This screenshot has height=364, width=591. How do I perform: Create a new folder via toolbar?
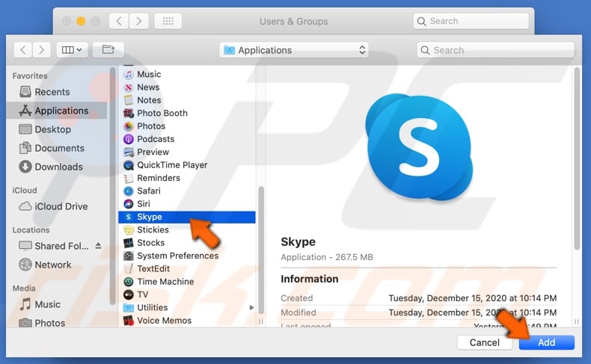108,49
